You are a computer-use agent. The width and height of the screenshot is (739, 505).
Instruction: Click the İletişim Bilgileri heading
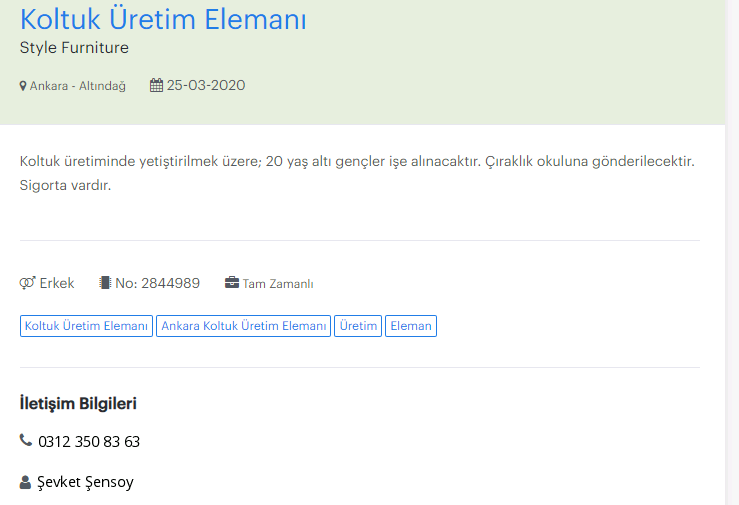click(x=78, y=404)
